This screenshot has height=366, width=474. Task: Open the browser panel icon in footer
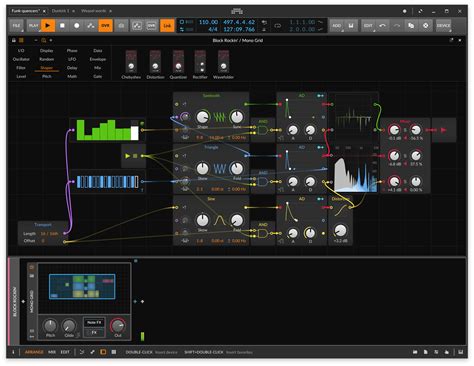(x=415, y=352)
